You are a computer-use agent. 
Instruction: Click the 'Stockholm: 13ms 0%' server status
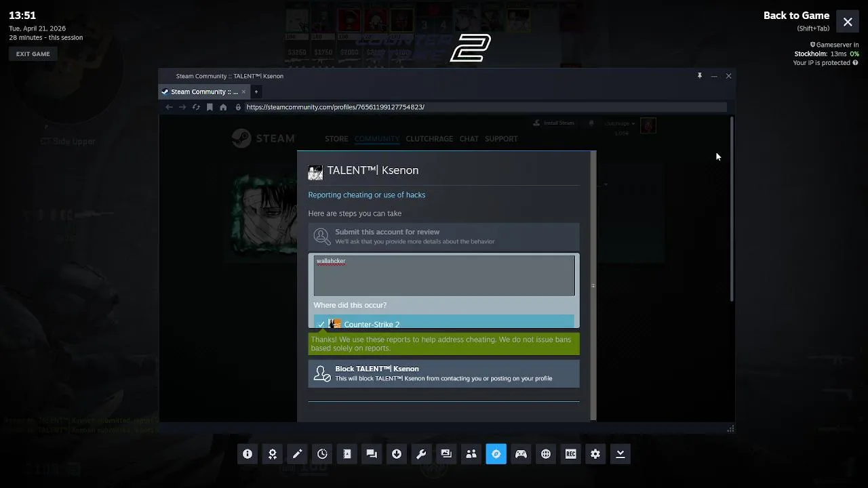tap(827, 54)
